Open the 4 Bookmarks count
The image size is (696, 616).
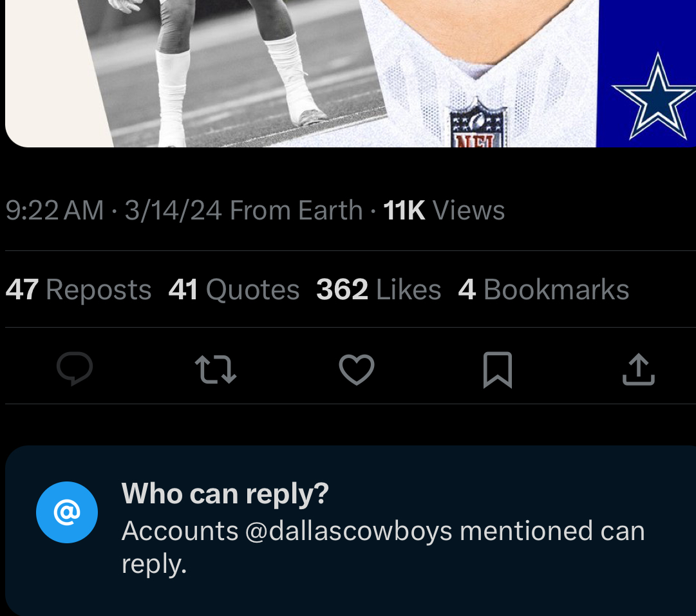point(543,290)
